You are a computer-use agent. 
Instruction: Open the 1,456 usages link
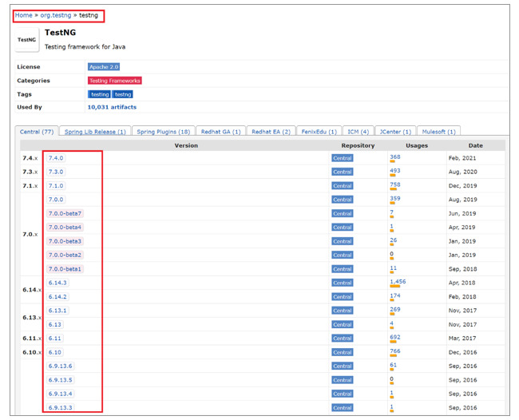pyautogui.click(x=398, y=282)
